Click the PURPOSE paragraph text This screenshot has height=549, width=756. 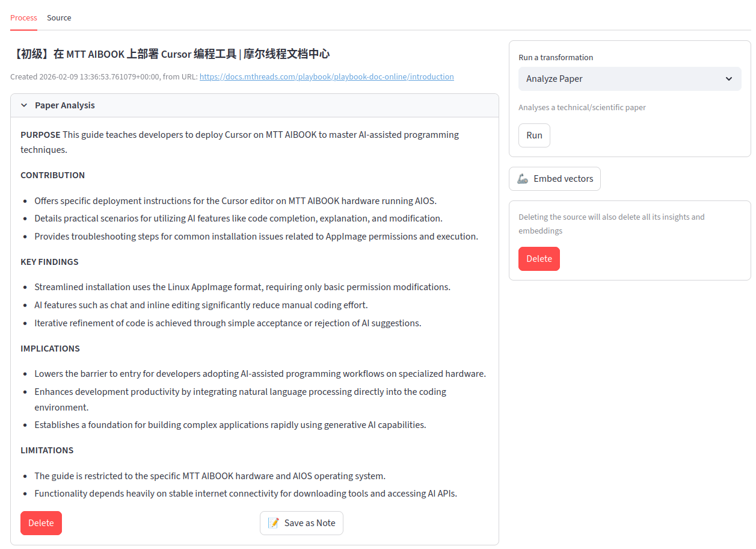239,142
